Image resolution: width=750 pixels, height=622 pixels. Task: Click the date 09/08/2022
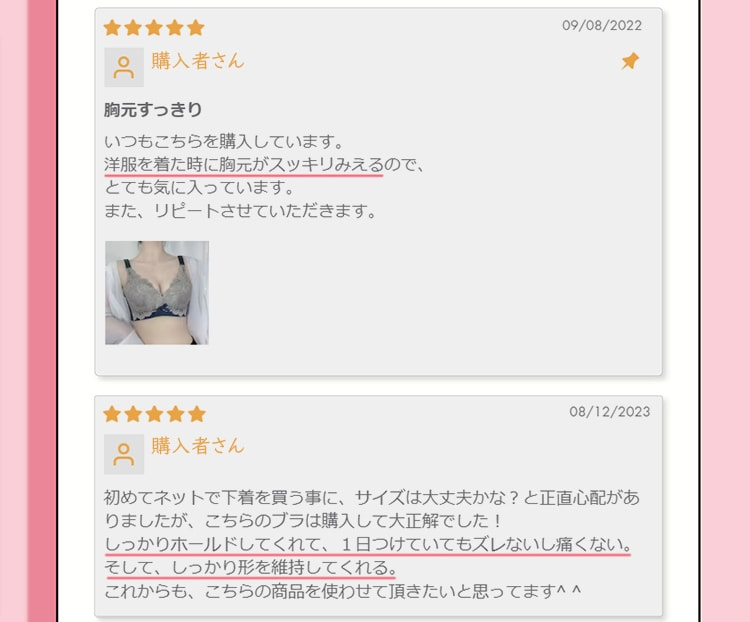point(602,25)
